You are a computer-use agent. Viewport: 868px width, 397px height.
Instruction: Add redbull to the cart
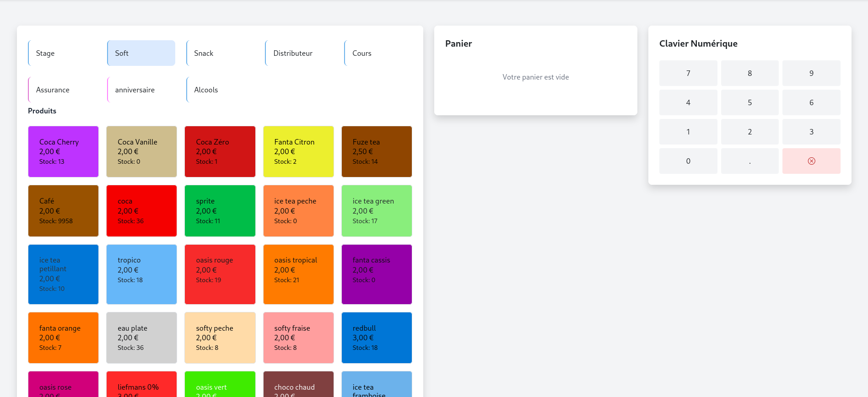(377, 338)
